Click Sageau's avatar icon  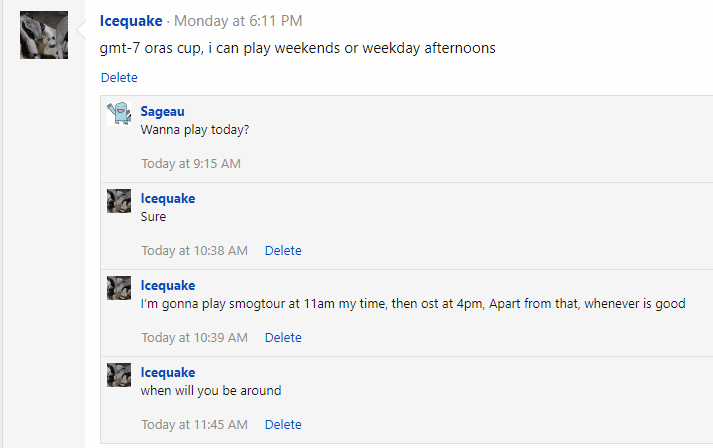119,113
